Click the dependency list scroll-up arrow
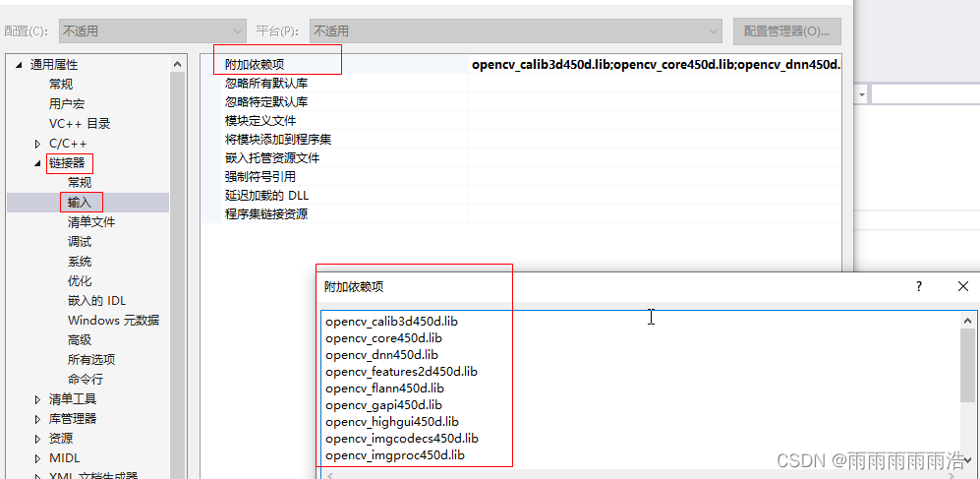This screenshot has width=980, height=479. tap(968, 321)
